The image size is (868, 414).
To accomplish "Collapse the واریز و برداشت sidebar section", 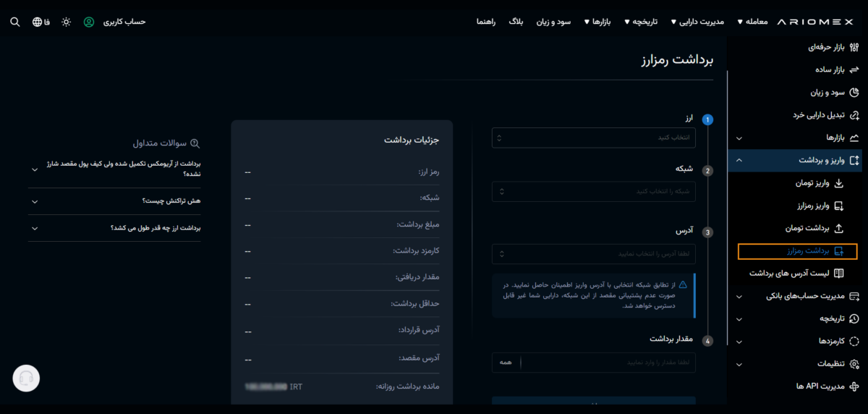I will [739, 160].
